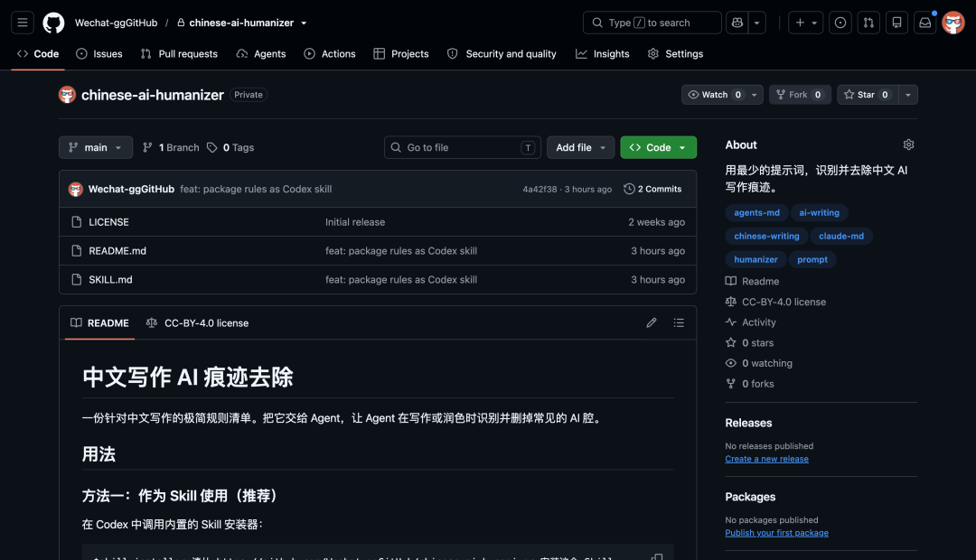Click Create a new release link
The width and height of the screenshot is (976, 560).
[767, 459]
